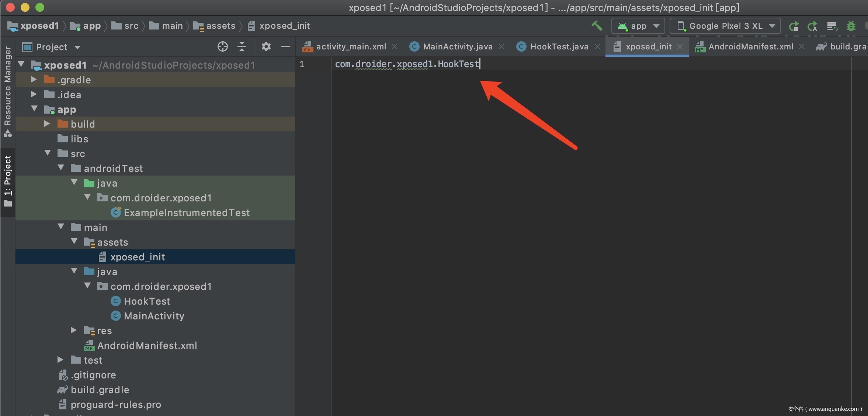Click Apply Changes and Restart Activity icon

click(x=812, y=26)
